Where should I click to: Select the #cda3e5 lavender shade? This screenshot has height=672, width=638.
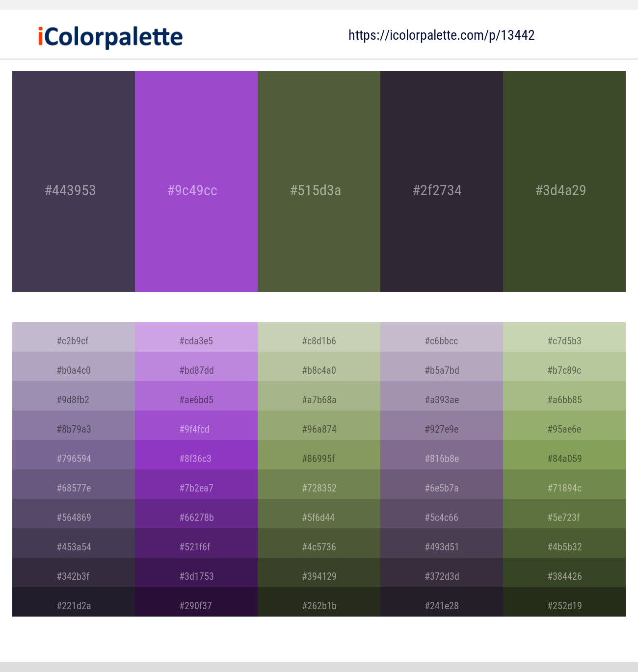196,340
